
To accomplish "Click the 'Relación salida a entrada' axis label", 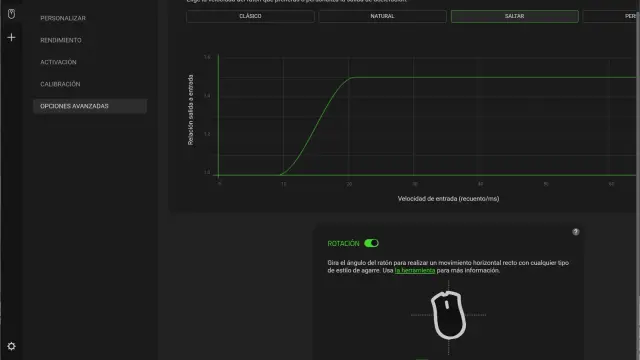I will (191, 110).
